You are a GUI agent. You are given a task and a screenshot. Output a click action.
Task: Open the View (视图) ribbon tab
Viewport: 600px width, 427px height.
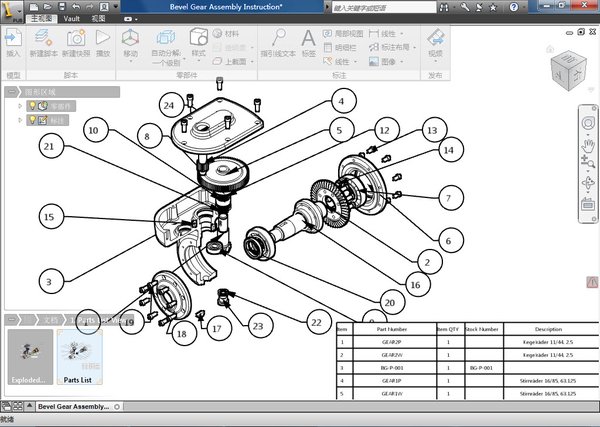click(100, 18)
